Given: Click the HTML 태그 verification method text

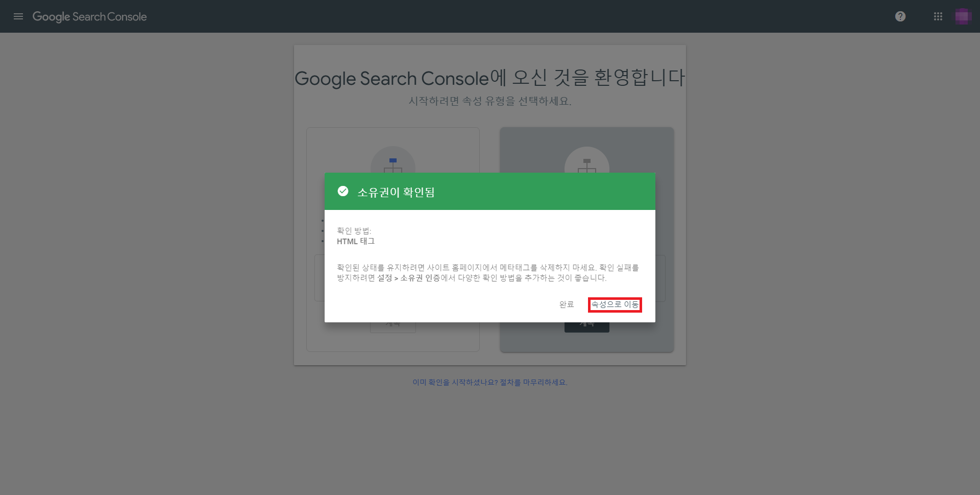Looking at the screenshot, I should [x=356, y=241].
